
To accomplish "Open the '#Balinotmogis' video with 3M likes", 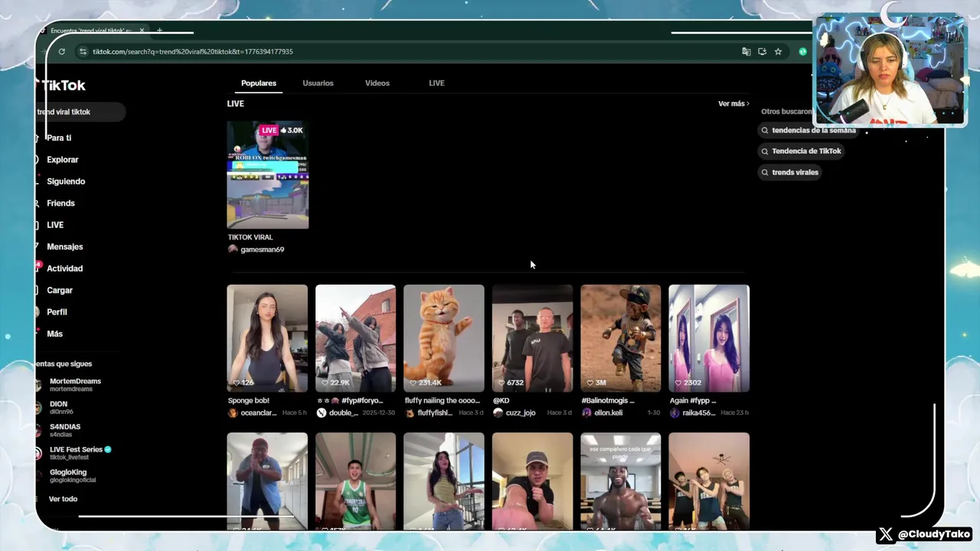I will (x=620, y=338).
